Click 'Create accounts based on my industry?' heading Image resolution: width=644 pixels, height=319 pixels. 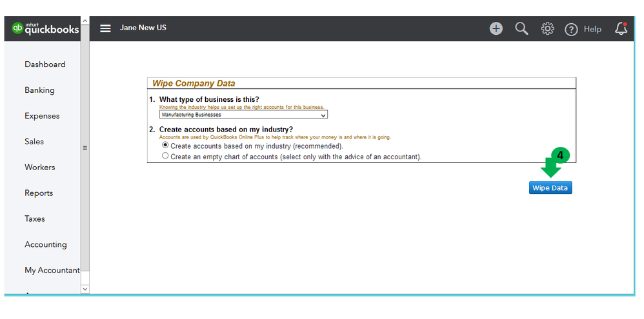click(226, 130)
